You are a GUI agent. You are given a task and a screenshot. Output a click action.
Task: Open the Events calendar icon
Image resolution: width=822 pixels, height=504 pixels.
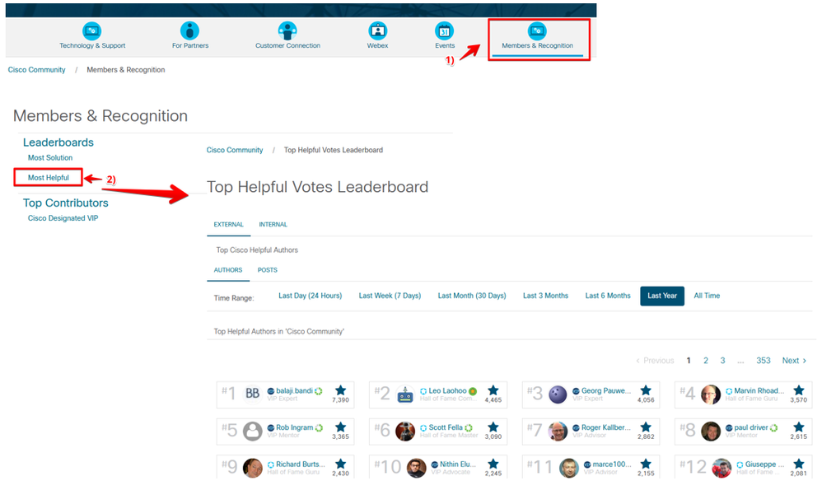coord(445,31)
